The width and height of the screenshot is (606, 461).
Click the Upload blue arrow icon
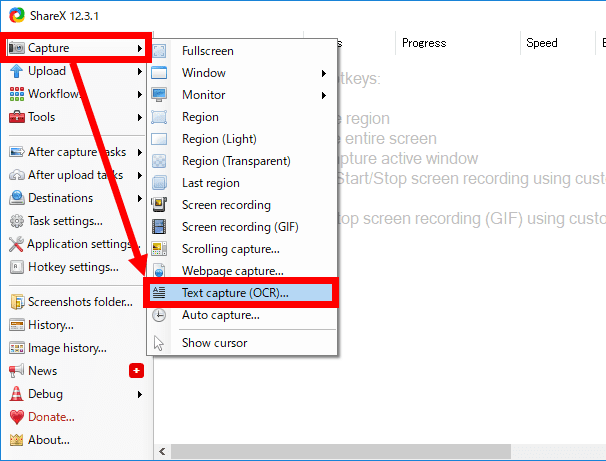[x=17, y=71]
